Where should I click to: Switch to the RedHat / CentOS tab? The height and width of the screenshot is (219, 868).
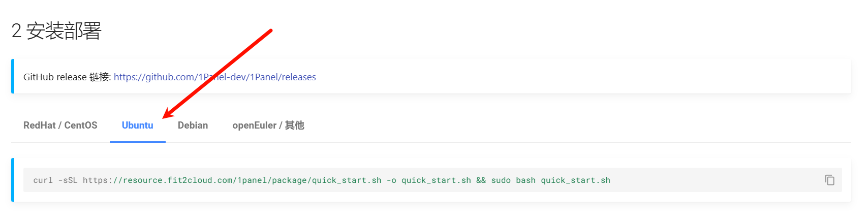(x=60, y=126)
